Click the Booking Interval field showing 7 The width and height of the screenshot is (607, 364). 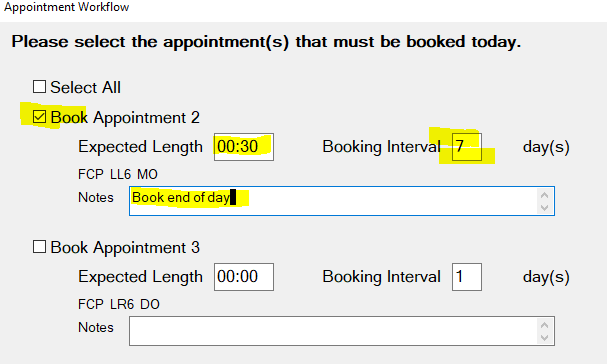click(x=467, y=147)
